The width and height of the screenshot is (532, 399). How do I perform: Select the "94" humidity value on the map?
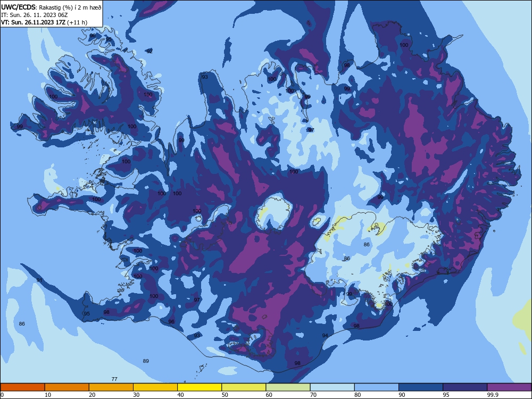click(325, 336)
